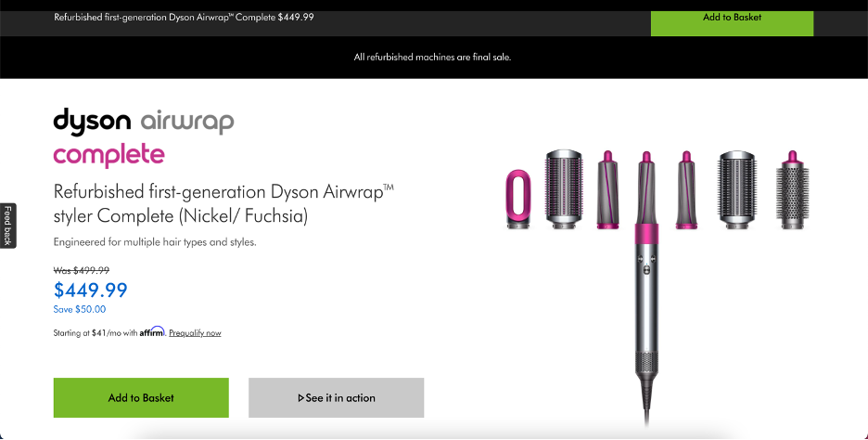Select the firm smoothing brush with black bristles

(x=737, y=189)
